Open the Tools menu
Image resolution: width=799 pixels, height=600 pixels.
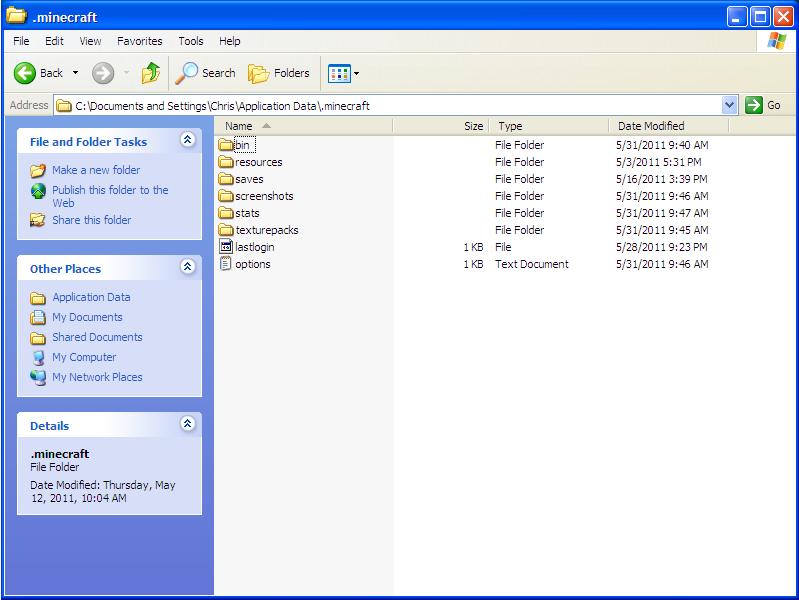click(x=191, y=41)
